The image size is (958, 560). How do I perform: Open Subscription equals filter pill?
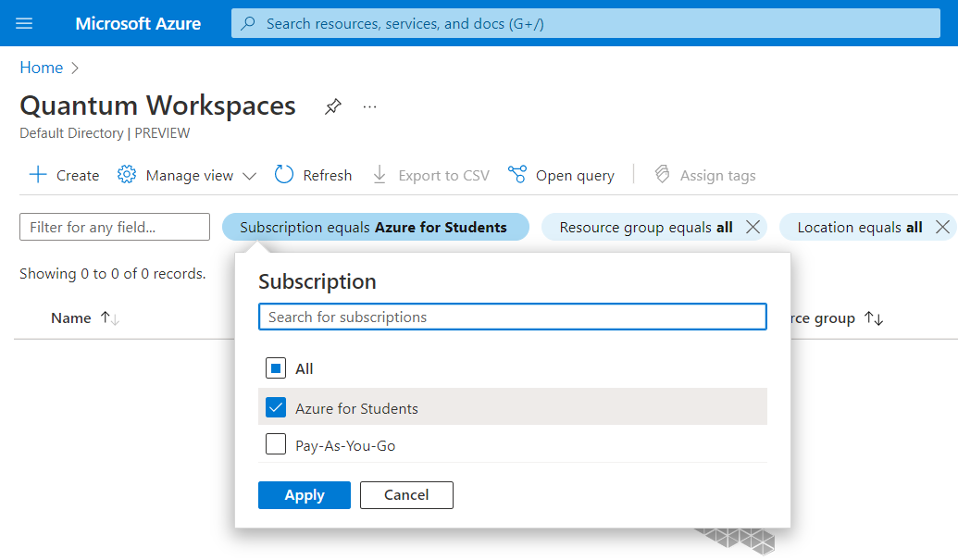point(375,228)
